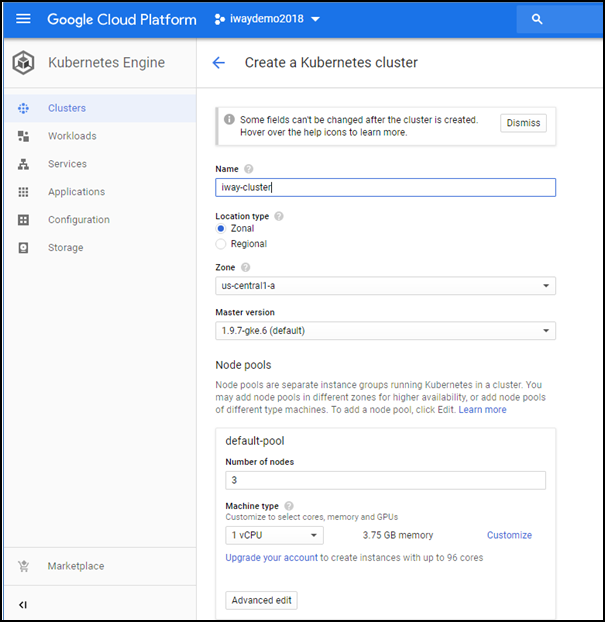Open the Learn more link for node pools
The height and width of the screenshot is (622, 605).
(x=482, y=410)
